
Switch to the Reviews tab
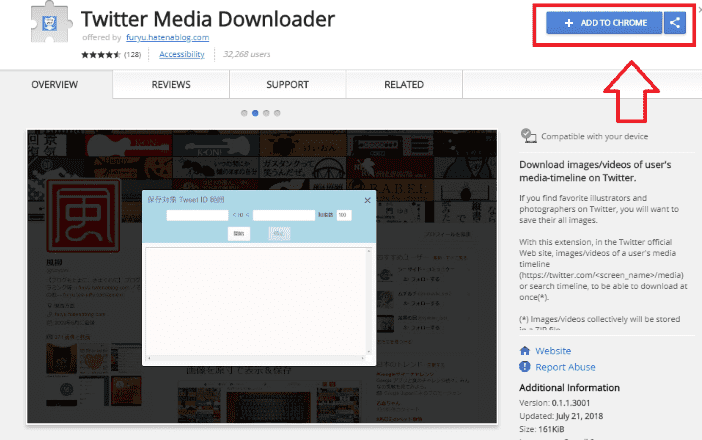tap(171, 85)
